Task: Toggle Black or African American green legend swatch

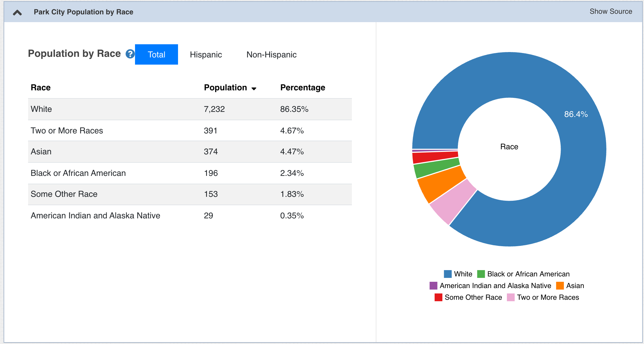Action: pyautogui.click(x=481, y=274)
